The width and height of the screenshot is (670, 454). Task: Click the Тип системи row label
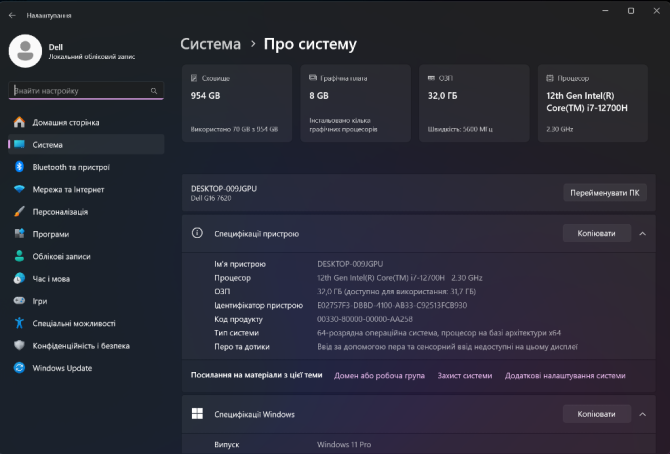coord(236,333)
